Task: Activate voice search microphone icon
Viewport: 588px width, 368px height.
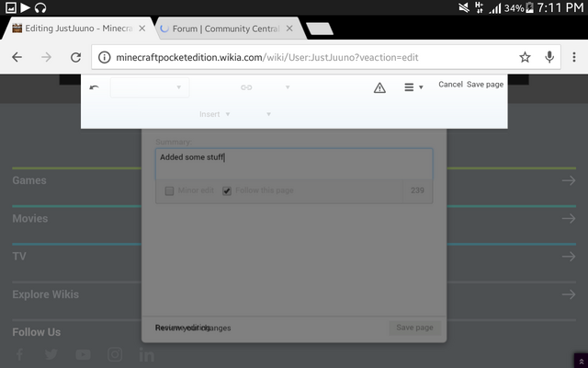Action: coord(549,57)
